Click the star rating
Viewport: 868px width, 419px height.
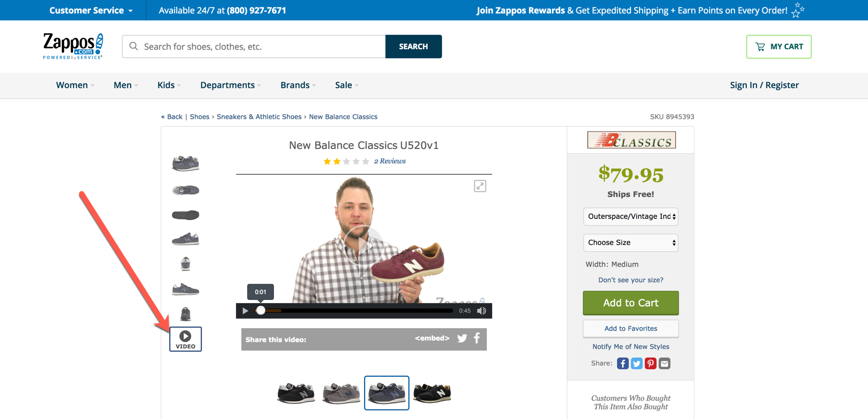(346, 161)
